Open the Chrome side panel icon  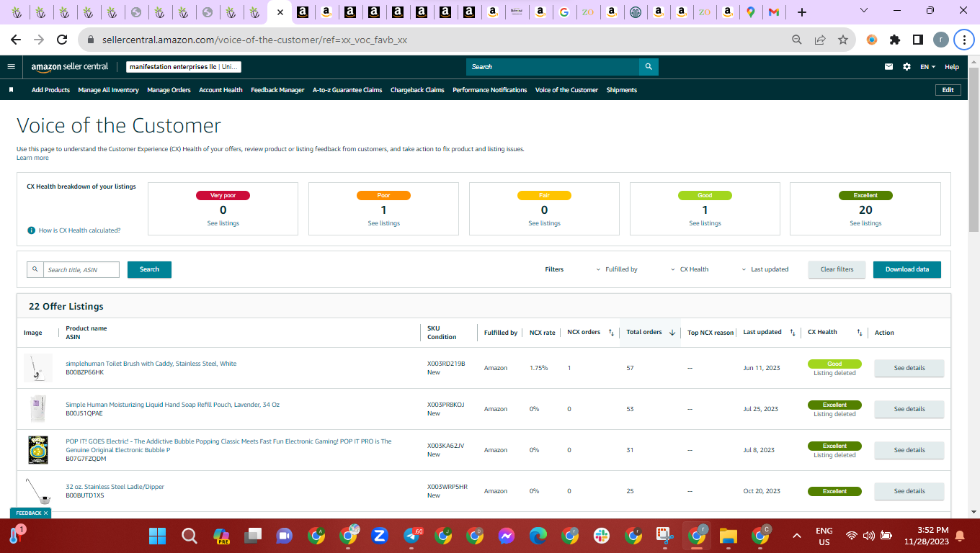[x=918, y=40]
